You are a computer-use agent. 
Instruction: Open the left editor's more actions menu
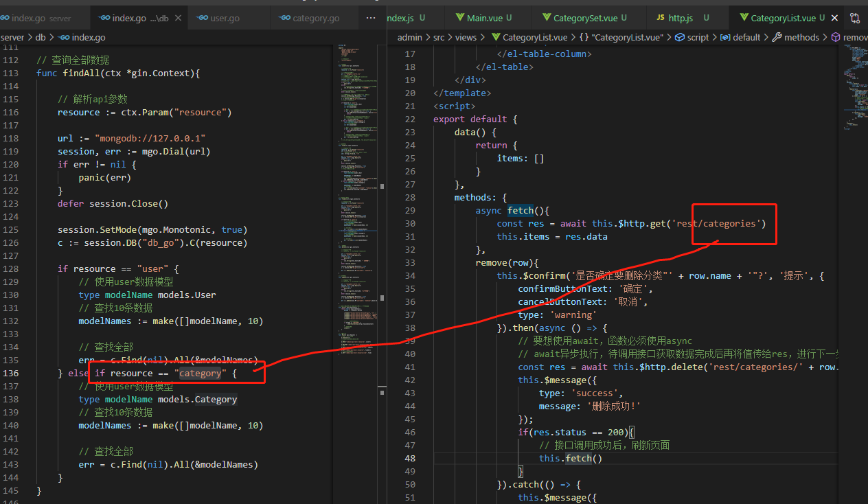pos(371,19)
